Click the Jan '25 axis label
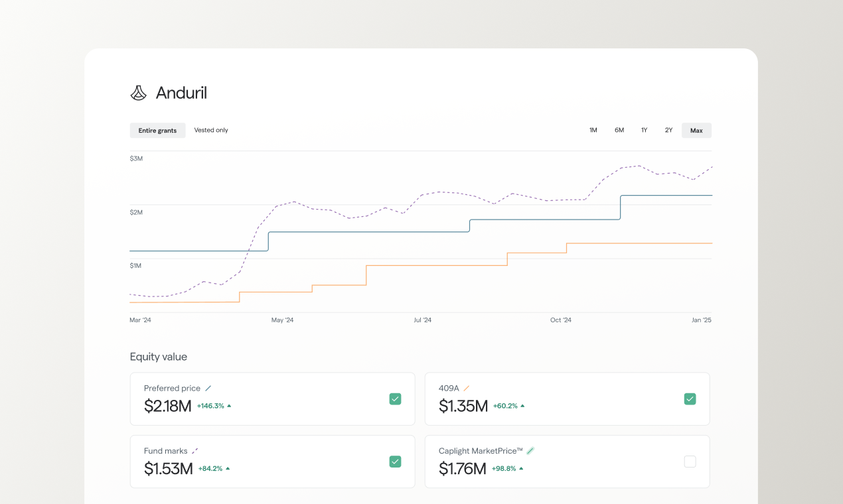This screenshot has width=843, height=504. point(702,320)
